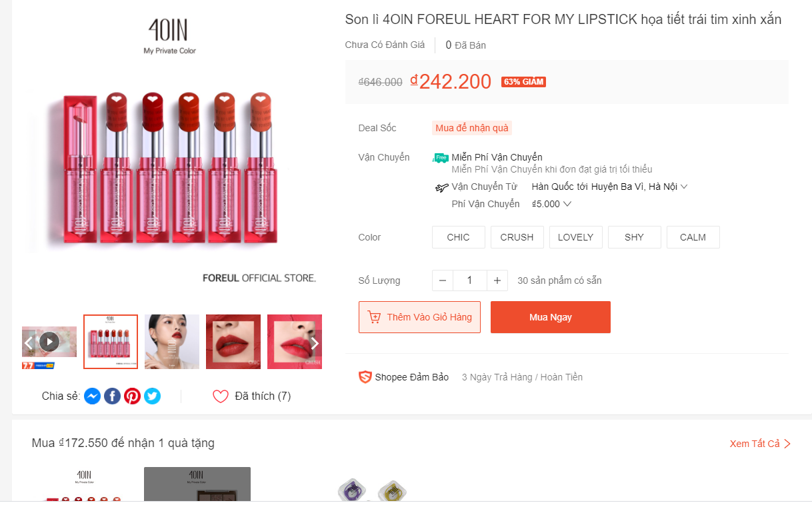
Task: Click the quantity input field
Action: pos(469,280)
